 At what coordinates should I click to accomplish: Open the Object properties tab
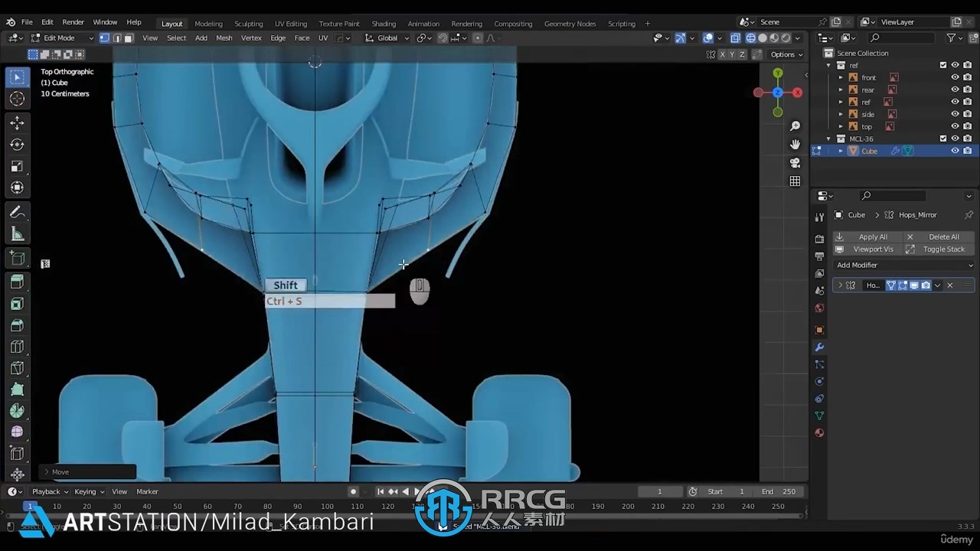[819, 330]
